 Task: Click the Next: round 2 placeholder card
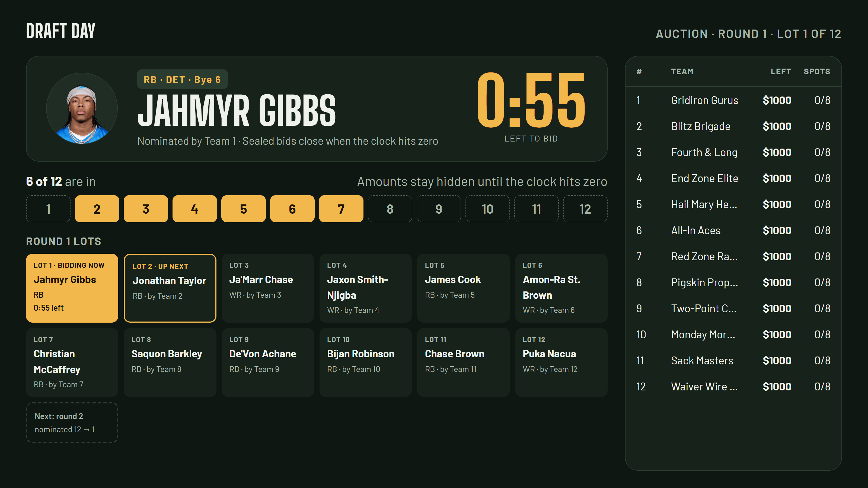(x=72, y=423)
